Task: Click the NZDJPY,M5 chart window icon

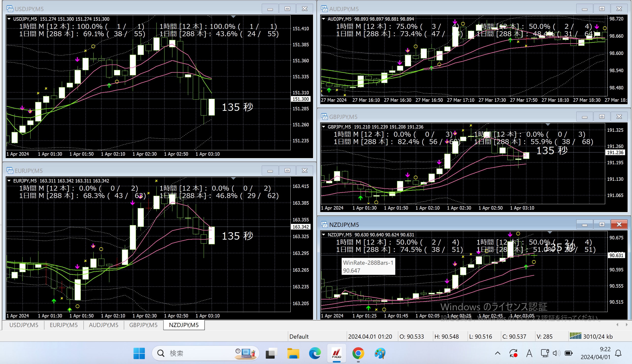Action: click(324, 225)
